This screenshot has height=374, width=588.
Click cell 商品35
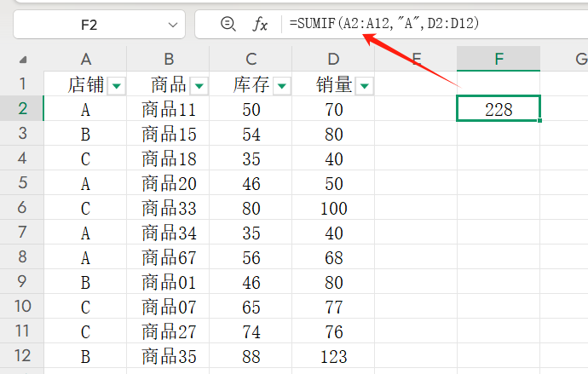coord(169,356)
